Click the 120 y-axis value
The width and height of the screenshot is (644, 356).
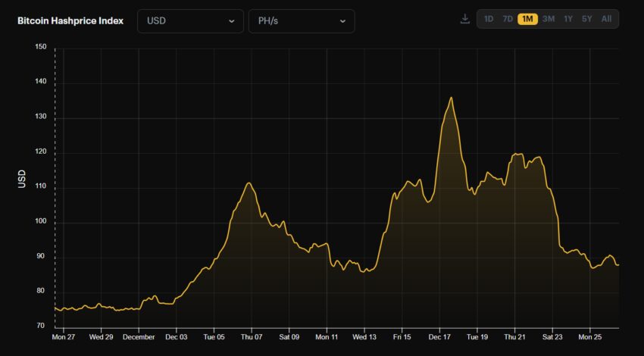click(41, 151)
